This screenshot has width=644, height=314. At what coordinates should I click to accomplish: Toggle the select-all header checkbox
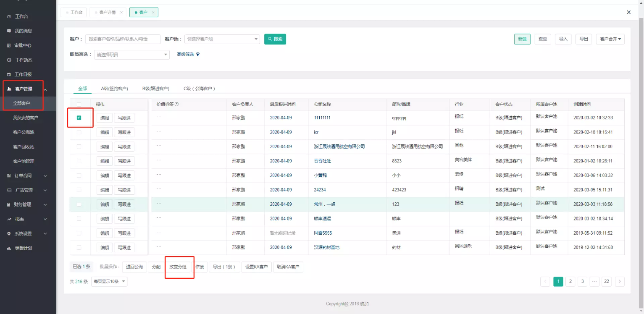point(79,104)
